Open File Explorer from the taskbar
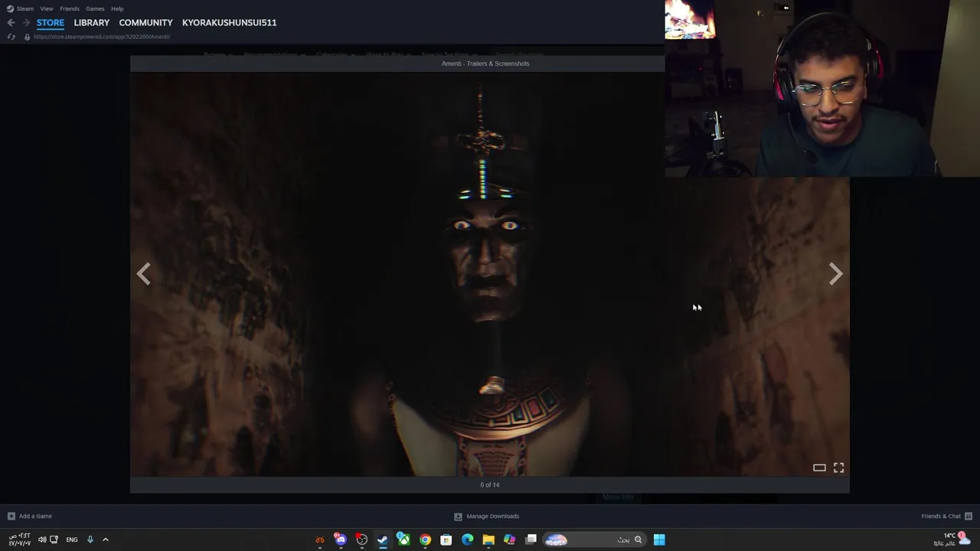The image size is (980, 551). 488,540
